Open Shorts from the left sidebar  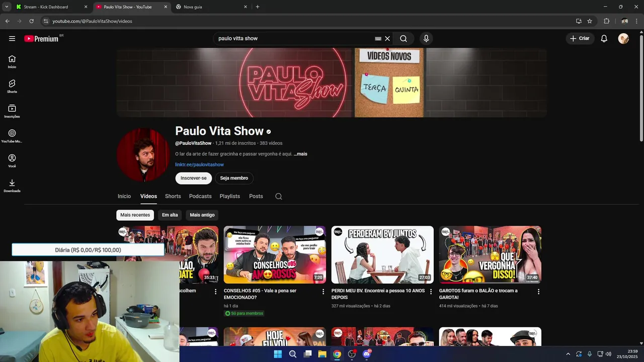coord(12,86)
